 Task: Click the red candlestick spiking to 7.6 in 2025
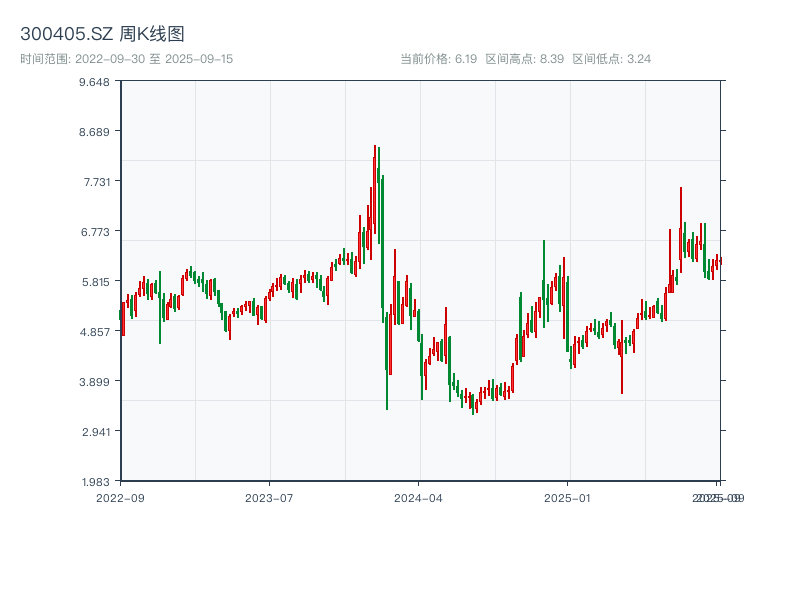pyautogui.click(x=681, y=230)
